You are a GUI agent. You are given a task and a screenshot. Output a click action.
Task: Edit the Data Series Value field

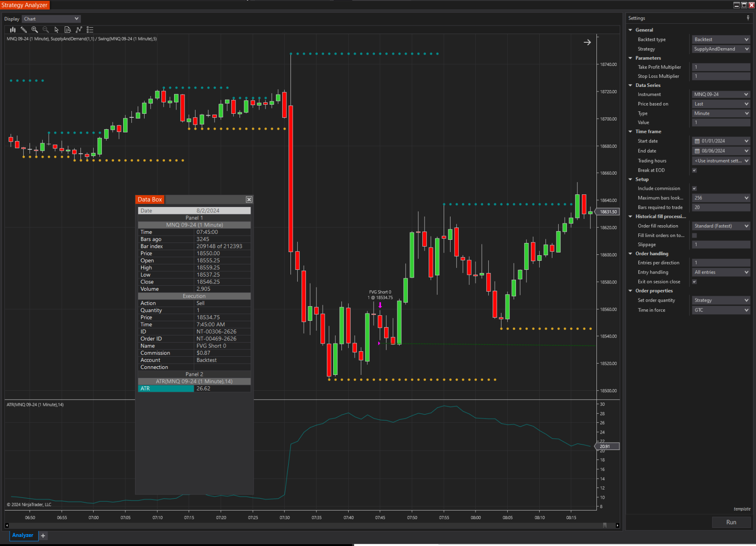[721, 123]
